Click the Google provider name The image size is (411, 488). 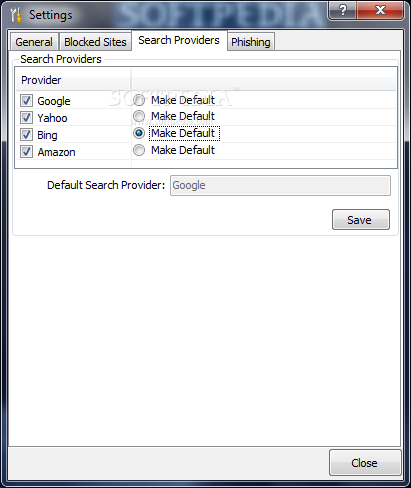pyautogui.click(x=54, y=101)
